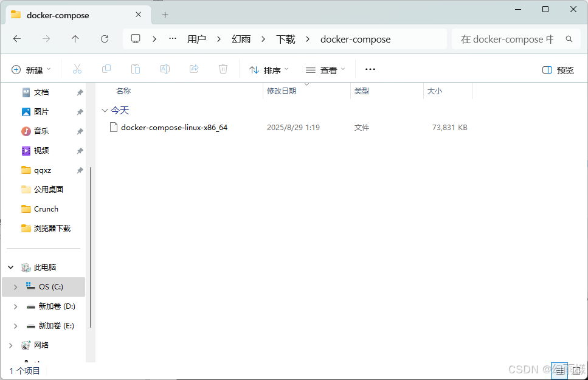Image resolution: width=588 pixels, height=380 pixels.
Task: Expand the 新加卷 (D:) drive node
Action: click(x=15, y=306)
